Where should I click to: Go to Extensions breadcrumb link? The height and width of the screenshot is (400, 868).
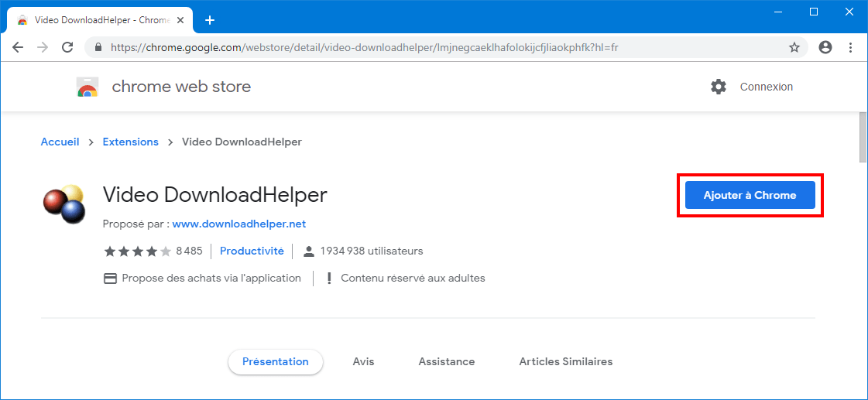(131, 142)
